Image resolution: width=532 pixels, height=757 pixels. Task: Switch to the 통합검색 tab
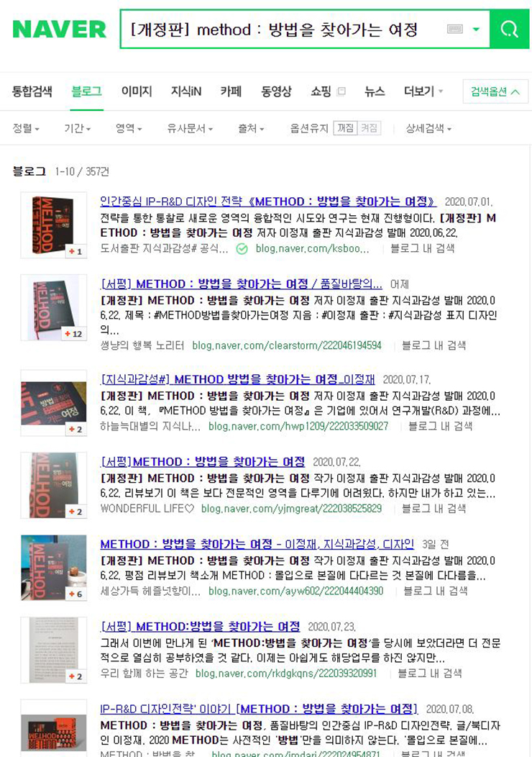[x=32, y=91]
